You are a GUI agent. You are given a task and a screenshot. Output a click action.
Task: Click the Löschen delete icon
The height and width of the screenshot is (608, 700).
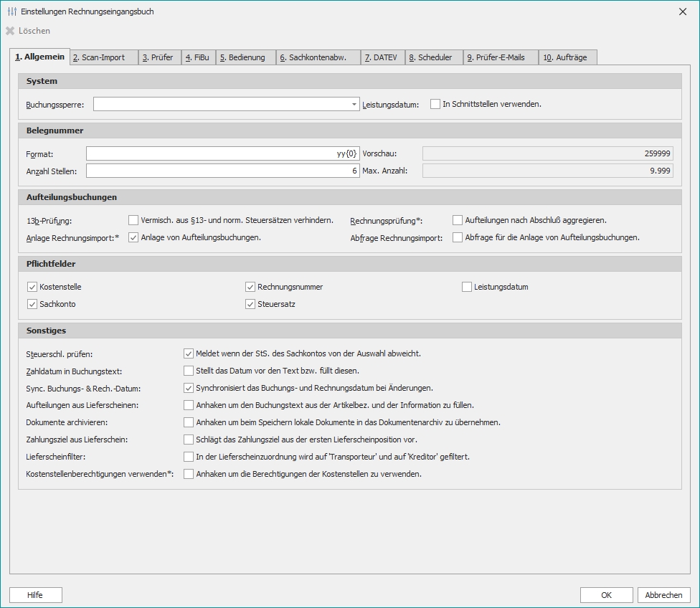(10, 31)
